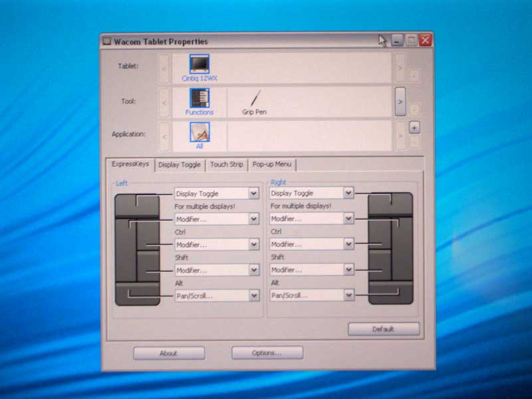Click the right ExpressKeys diagram image
The width and height of the screenshot is (532, 399).
point(390,248)
